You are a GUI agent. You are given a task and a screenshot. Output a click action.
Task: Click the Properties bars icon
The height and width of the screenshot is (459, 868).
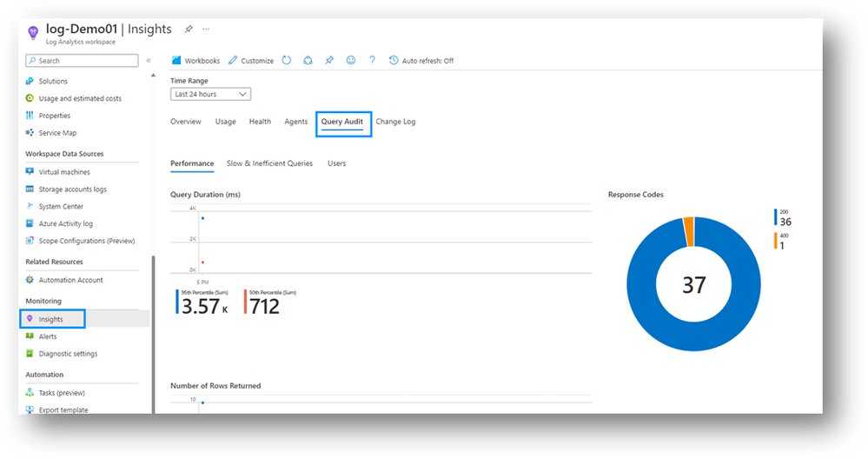pyautogui.click(x=30, y=115)
